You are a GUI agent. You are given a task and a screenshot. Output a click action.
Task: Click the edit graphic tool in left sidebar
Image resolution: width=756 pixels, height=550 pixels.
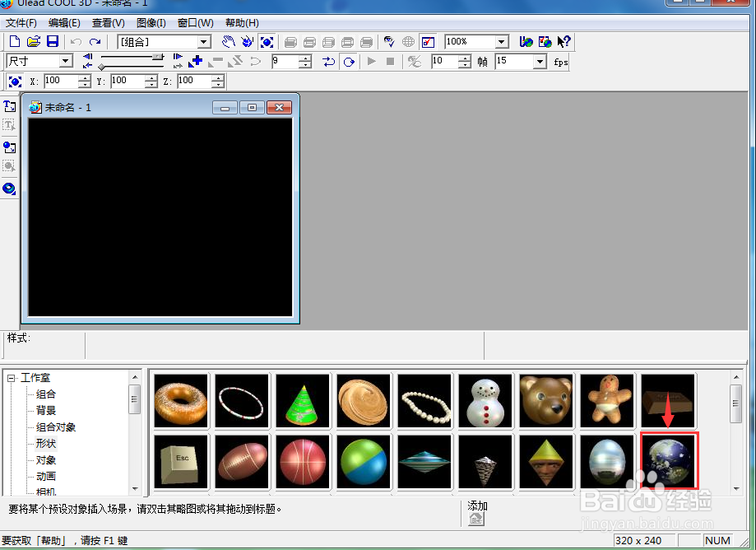[x=9, y=166]
